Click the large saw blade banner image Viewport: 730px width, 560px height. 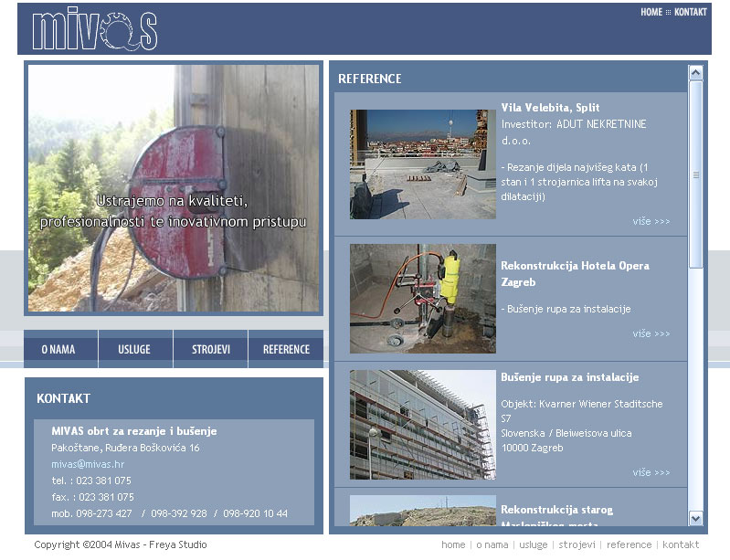tap(174, 188)
